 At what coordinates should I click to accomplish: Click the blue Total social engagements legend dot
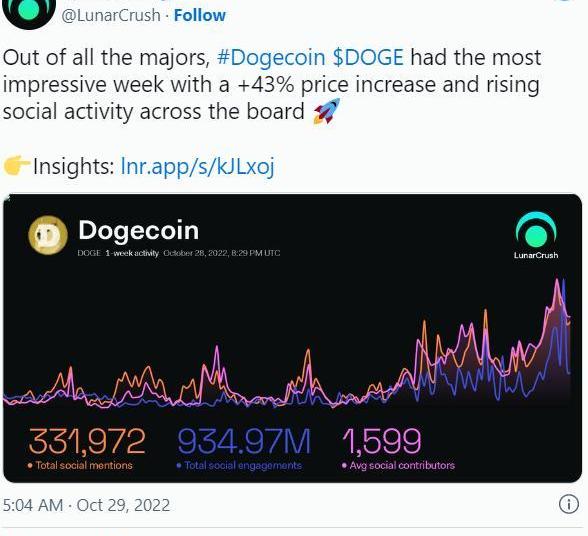click(x=179, y=465)
